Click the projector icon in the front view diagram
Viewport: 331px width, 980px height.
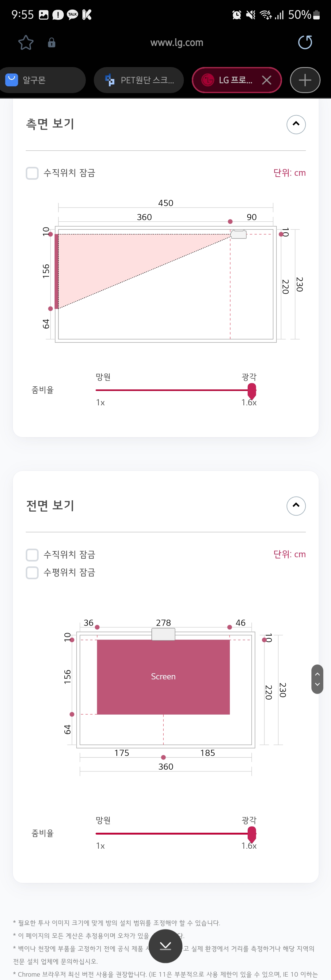(x=163, y=634)
